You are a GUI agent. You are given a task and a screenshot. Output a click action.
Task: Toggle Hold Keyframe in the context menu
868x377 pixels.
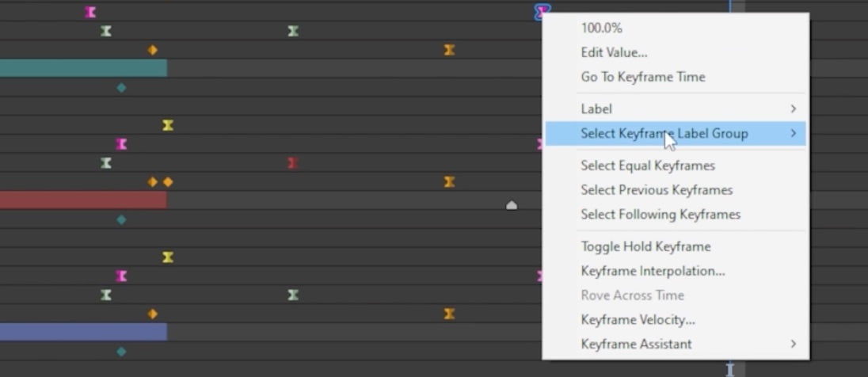point(645,246)
